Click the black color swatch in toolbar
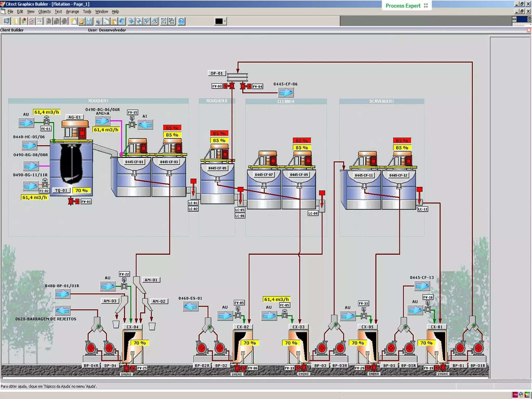 point(219,21)
